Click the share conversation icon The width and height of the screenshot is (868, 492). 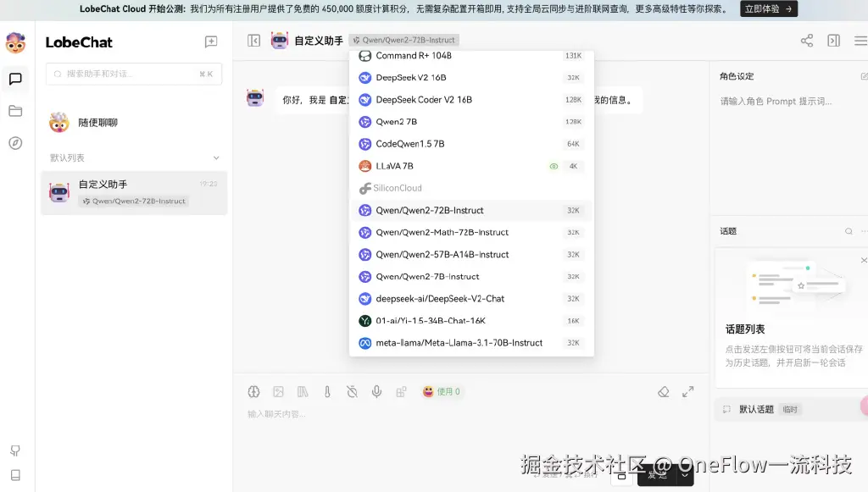tap(807, 41)
